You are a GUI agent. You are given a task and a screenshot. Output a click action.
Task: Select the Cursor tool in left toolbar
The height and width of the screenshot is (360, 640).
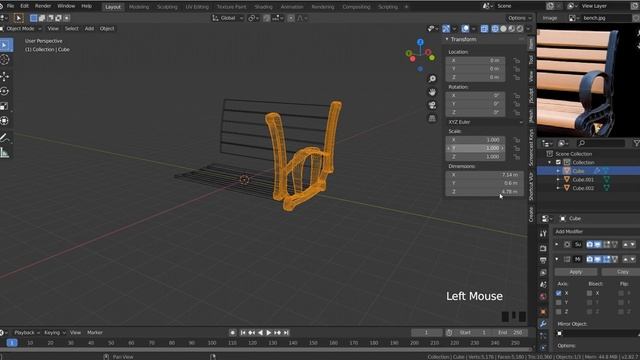pyautogui.click(x=5, y=60)
